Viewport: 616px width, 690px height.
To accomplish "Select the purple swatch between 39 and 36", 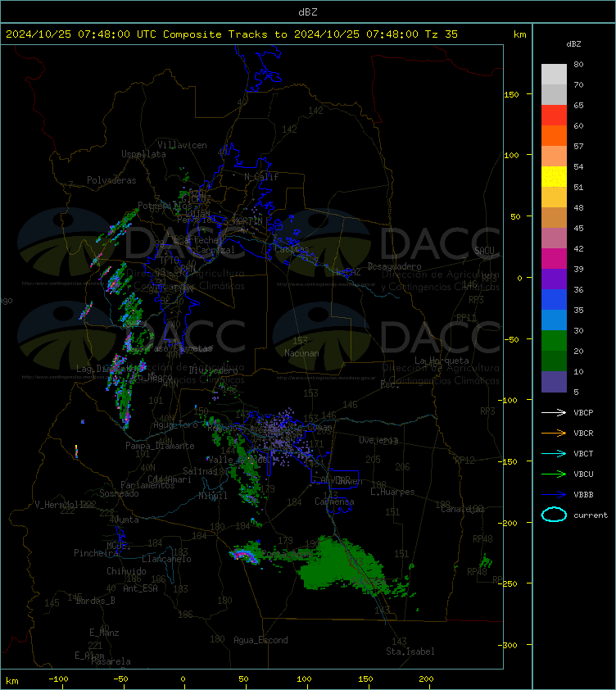I will [554, 279].
